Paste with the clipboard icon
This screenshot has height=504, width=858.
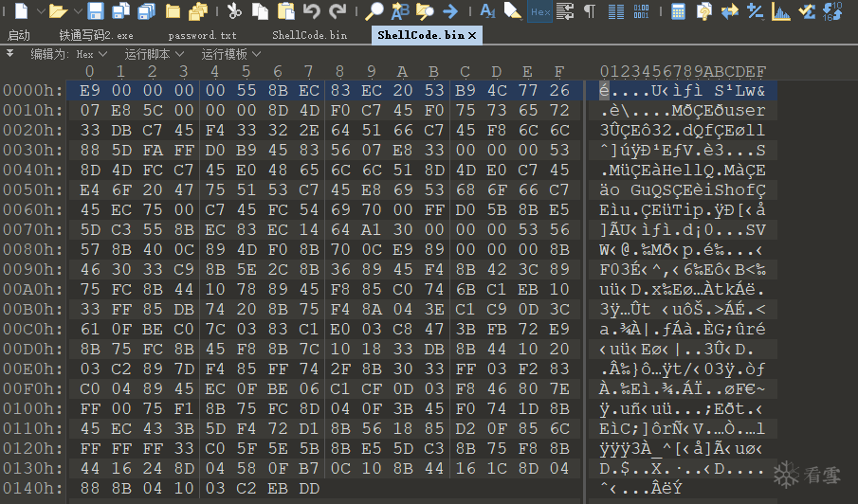286,11
